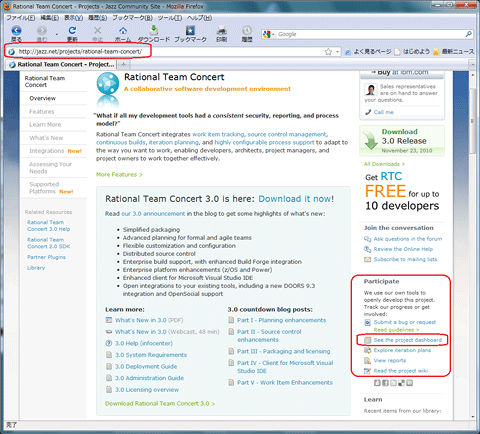The width and height of the screenshot is (480, 434).
Task: Open the History clock toolbar icon
Action: (x=247, y=31)
